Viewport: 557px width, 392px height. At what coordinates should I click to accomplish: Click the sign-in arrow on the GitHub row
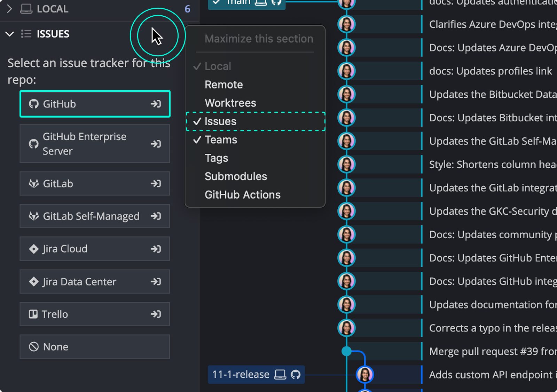coord(156,104)
